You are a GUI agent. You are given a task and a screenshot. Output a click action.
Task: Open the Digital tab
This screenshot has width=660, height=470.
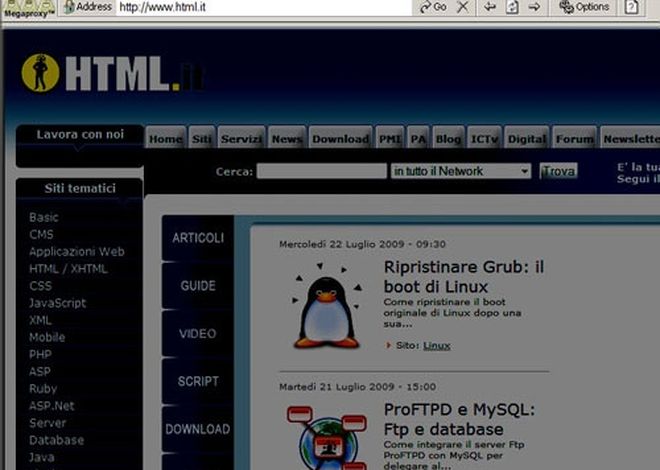click(x=527, y=138)
